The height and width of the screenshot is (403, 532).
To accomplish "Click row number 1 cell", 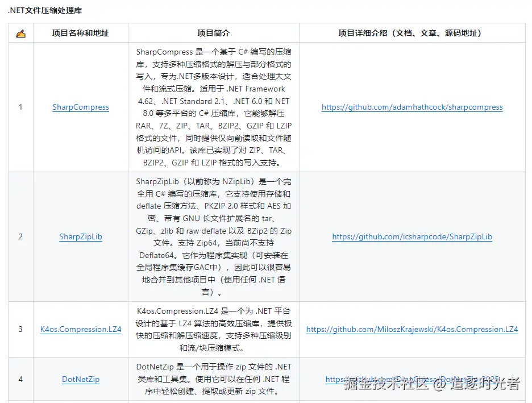I will (20, 107).
